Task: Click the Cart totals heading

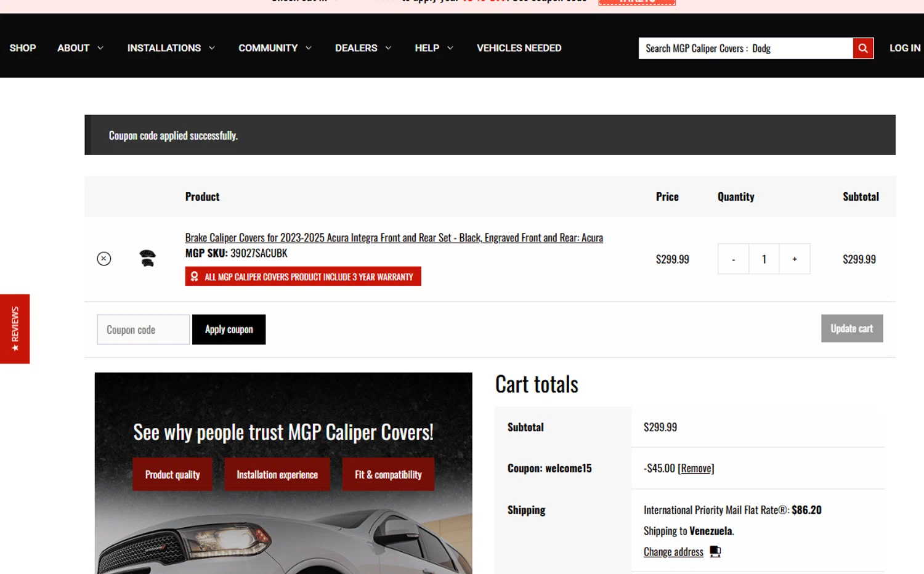Action: [537, 384]
